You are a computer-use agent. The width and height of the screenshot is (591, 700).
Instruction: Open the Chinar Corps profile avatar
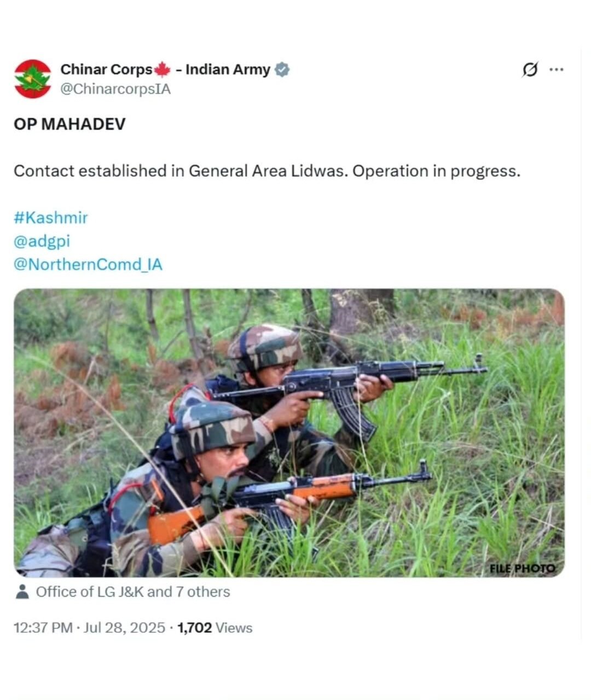click(x=33, y=79)
